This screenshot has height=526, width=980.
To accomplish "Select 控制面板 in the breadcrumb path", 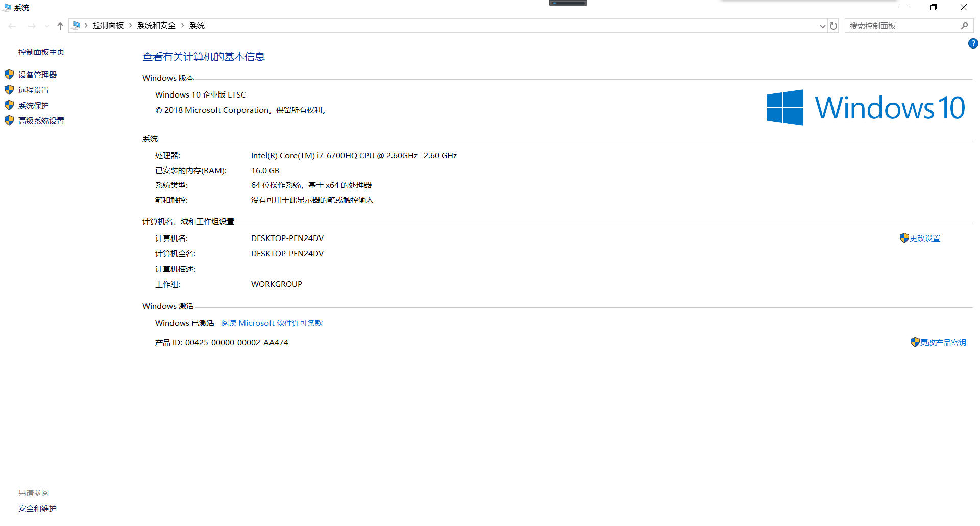I will coord(108,26).
